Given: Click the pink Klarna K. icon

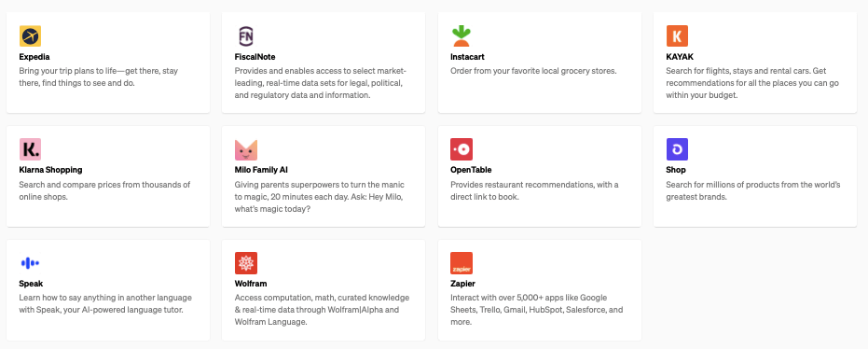Looking at the screenshot, I should [x=30, y=149].
